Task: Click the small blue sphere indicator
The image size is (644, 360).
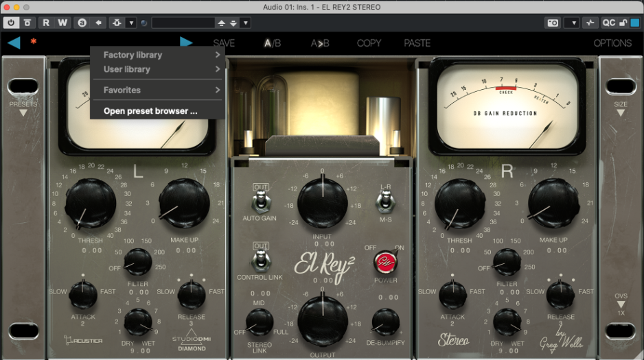Action: [x=143, y=23]
